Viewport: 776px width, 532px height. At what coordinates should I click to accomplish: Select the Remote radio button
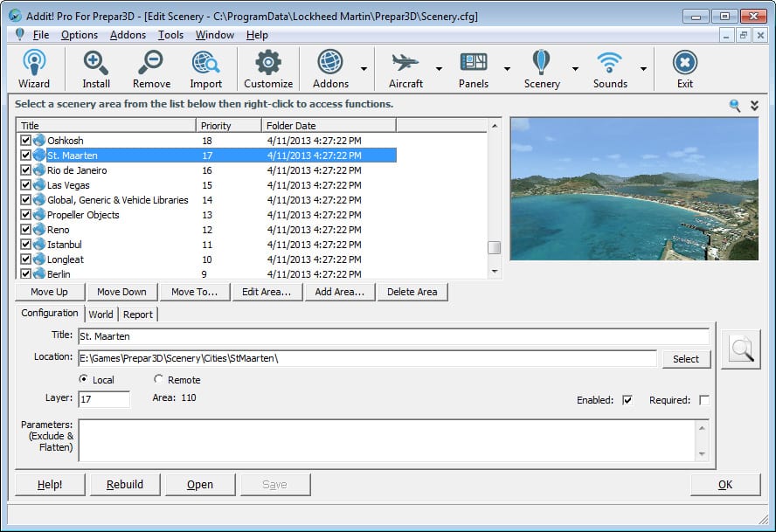(158, 380)
